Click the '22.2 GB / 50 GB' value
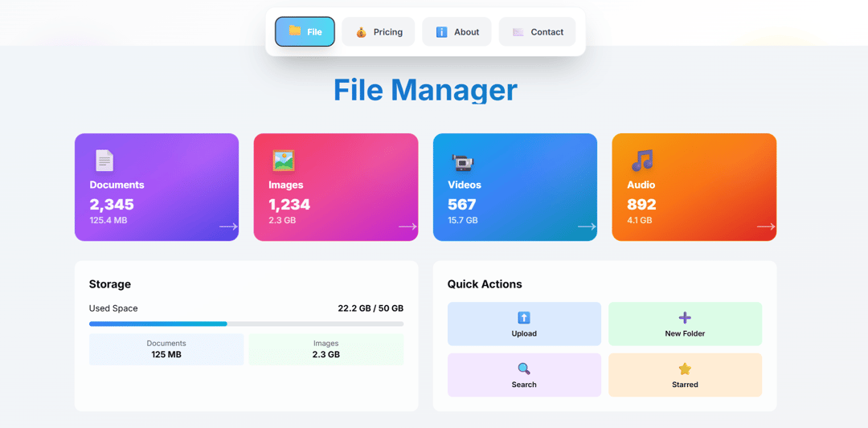Viewport: 868px width, 428px height. pos(371,308)
